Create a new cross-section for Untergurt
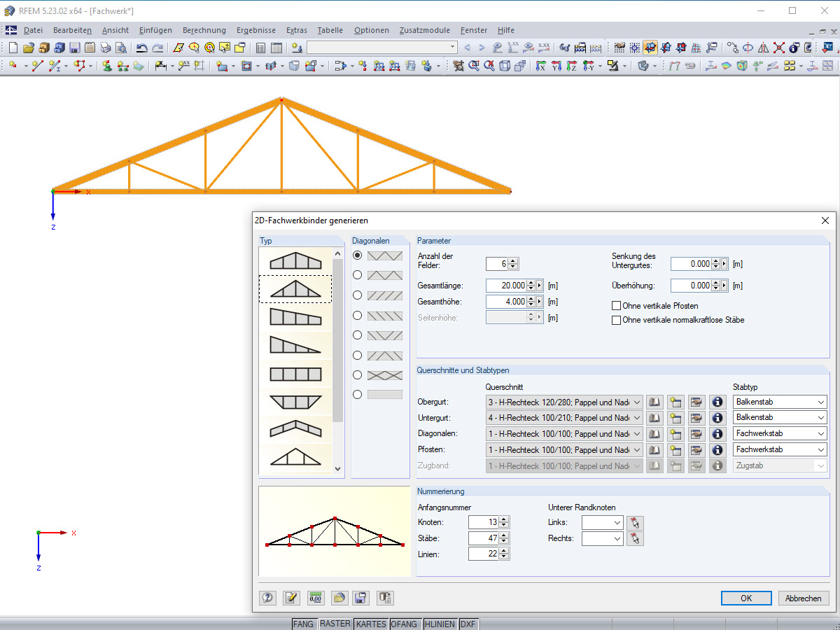This screenshot has height=630, width=840. point(675,417)
